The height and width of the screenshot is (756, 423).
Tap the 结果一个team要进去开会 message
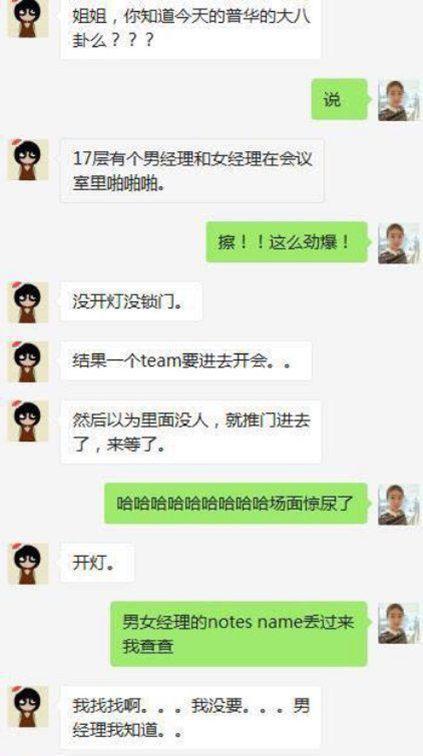[186, 361]
